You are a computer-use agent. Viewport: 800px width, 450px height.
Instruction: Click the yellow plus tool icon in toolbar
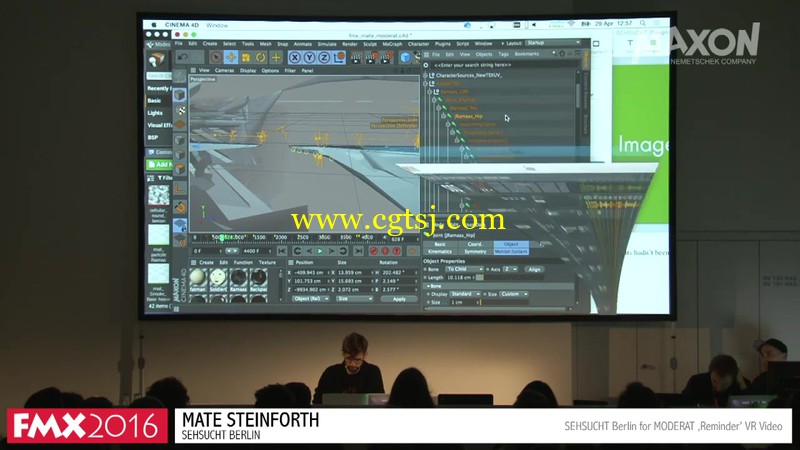[276, 58]
